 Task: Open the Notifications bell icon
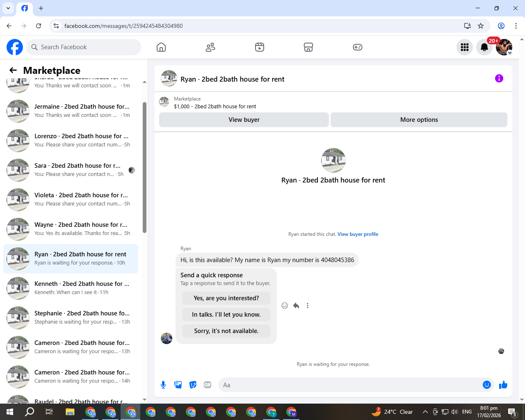pyautogui.click(x=484, y=47)
